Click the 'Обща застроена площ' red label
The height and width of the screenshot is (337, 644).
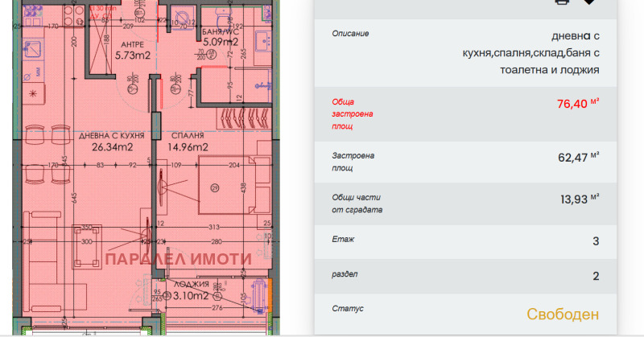point(353,114)
